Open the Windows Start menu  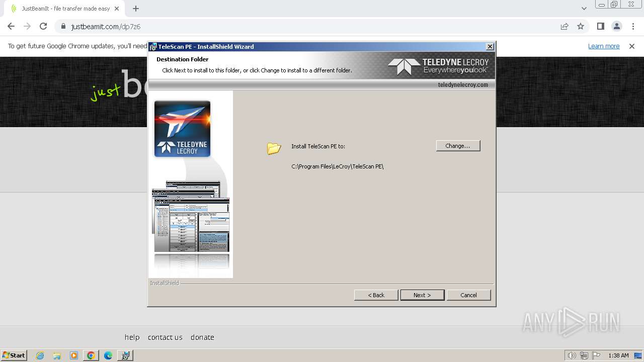(x=14, y=355)
